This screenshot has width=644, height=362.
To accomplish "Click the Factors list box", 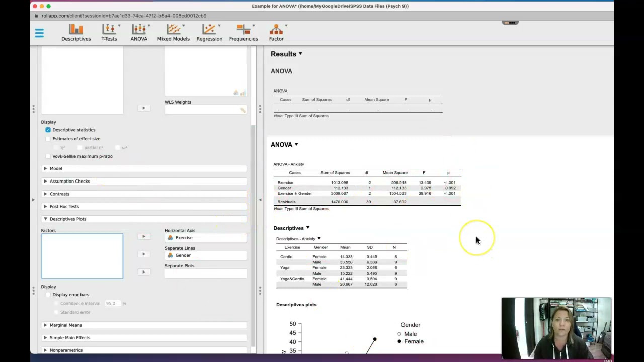I will coord(82,256).
